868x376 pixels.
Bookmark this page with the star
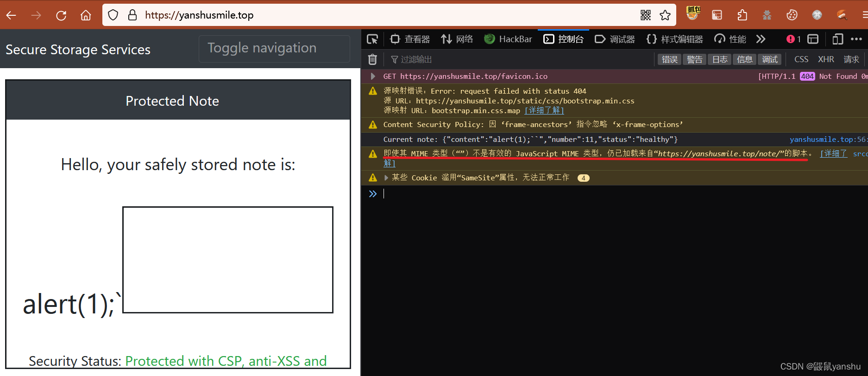point(665,15)
